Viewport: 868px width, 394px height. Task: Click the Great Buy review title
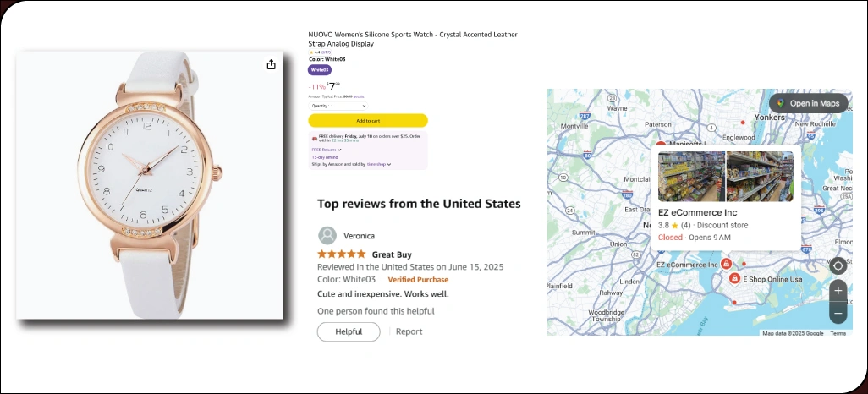click(392, 254)
